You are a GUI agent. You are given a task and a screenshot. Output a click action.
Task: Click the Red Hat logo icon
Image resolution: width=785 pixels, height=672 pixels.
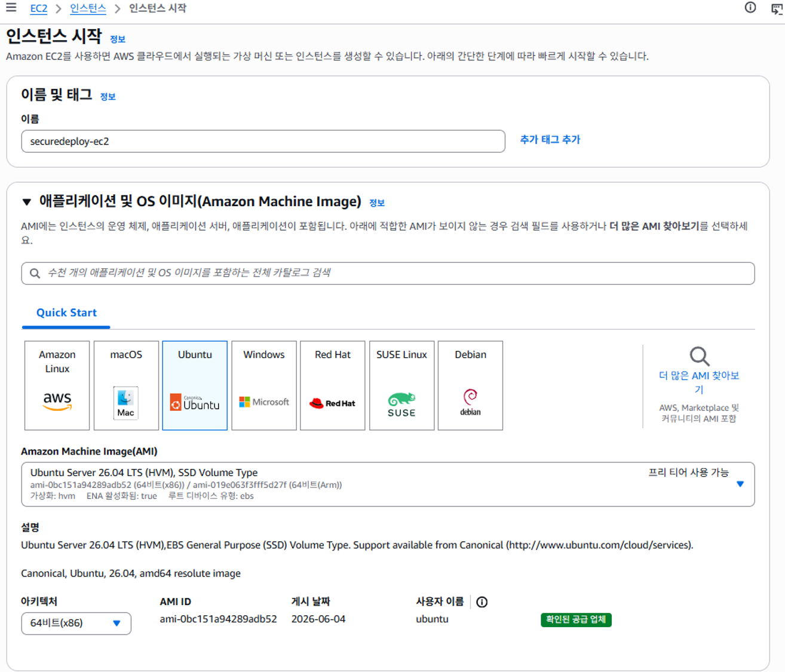click(x=333, y=403)
